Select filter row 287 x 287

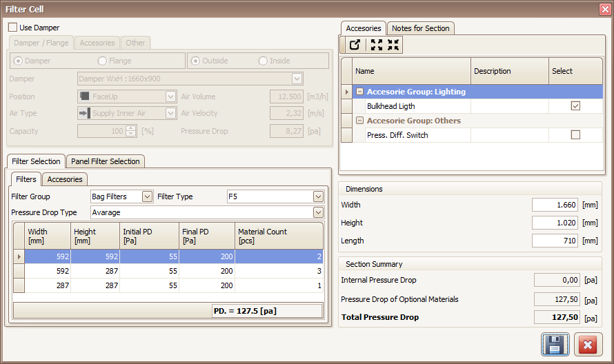click(174, 285)
